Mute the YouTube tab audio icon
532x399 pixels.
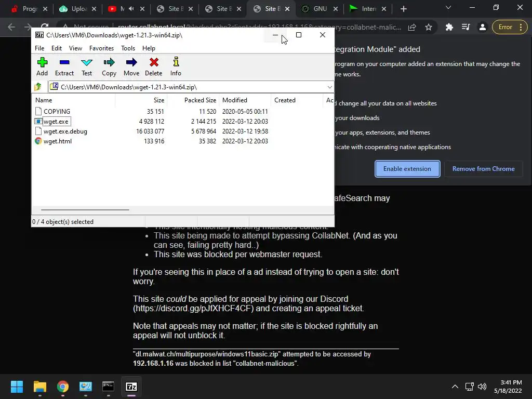pyautogui.click(x=131, y=9)
